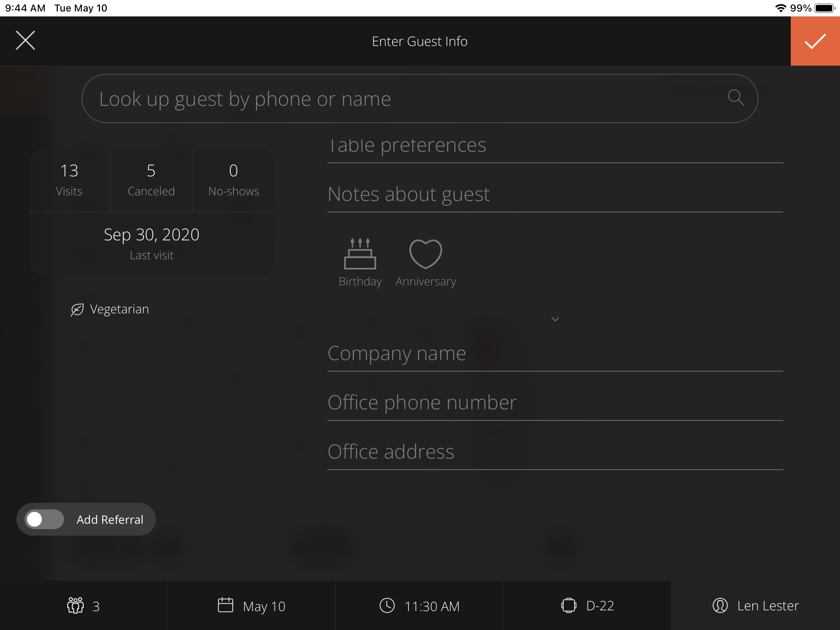Tap the search magnifier icon
The image size is (840, 630).
pos(735,98)
